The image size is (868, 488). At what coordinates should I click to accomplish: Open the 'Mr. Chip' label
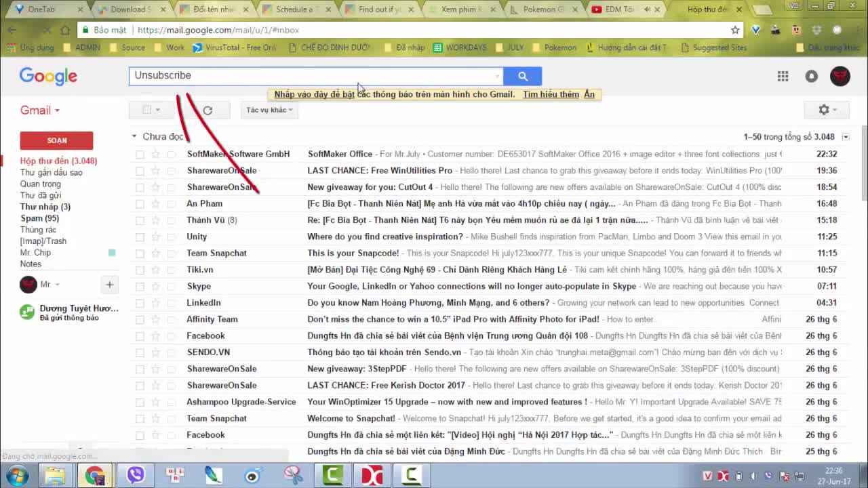coord(35,252)
